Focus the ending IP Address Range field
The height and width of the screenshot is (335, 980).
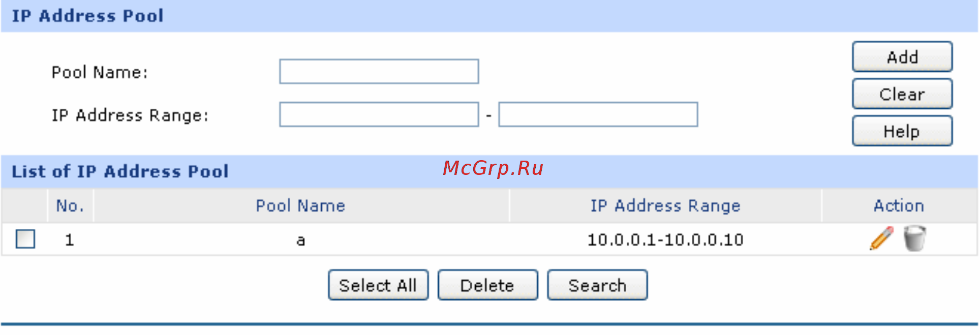pos(598,114)
